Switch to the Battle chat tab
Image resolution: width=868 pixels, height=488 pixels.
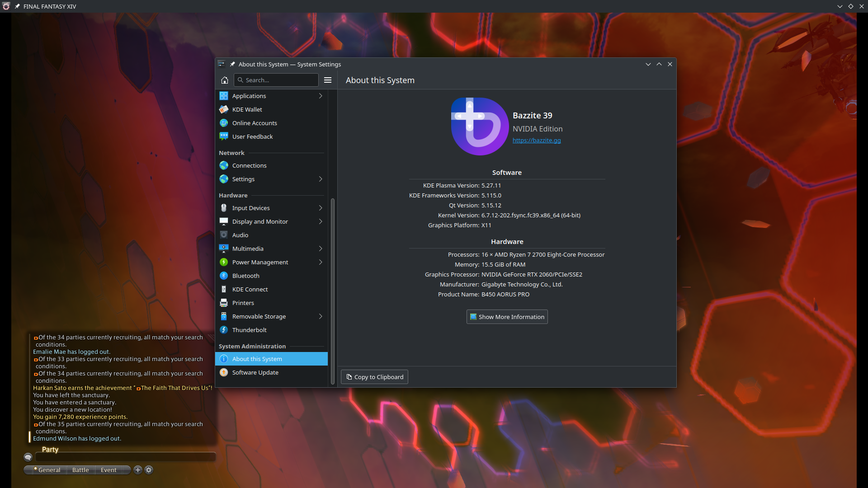point(80,470)
